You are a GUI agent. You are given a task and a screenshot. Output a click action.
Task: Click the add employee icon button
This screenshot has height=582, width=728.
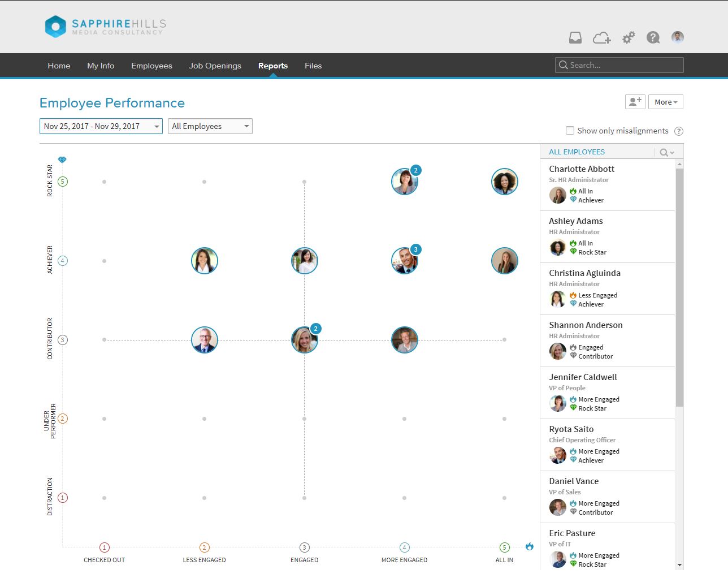pos(635,102)
